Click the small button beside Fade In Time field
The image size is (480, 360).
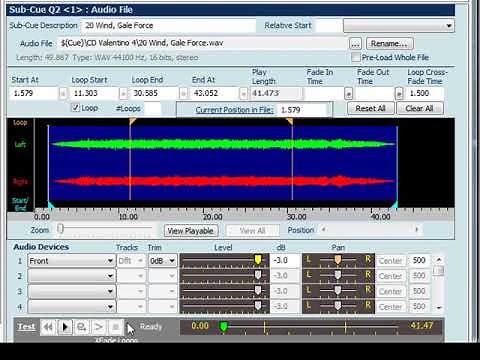point(348,94)
